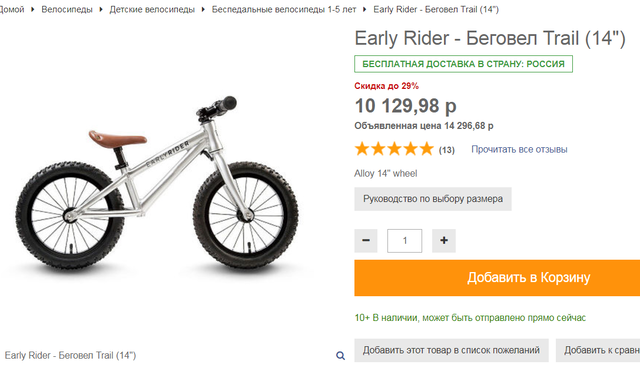Add the balance bike to cart

pos(497,278)
